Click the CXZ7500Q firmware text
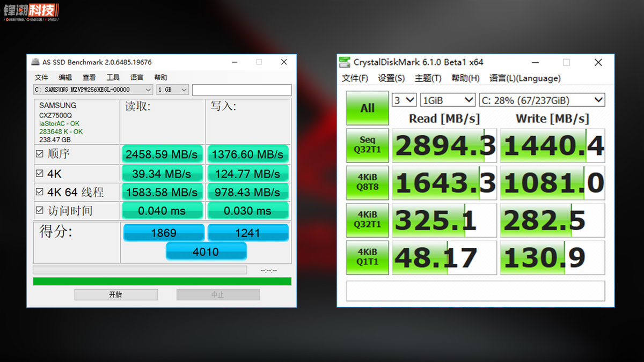Screen dimensions: 644x362 point(56,115)
